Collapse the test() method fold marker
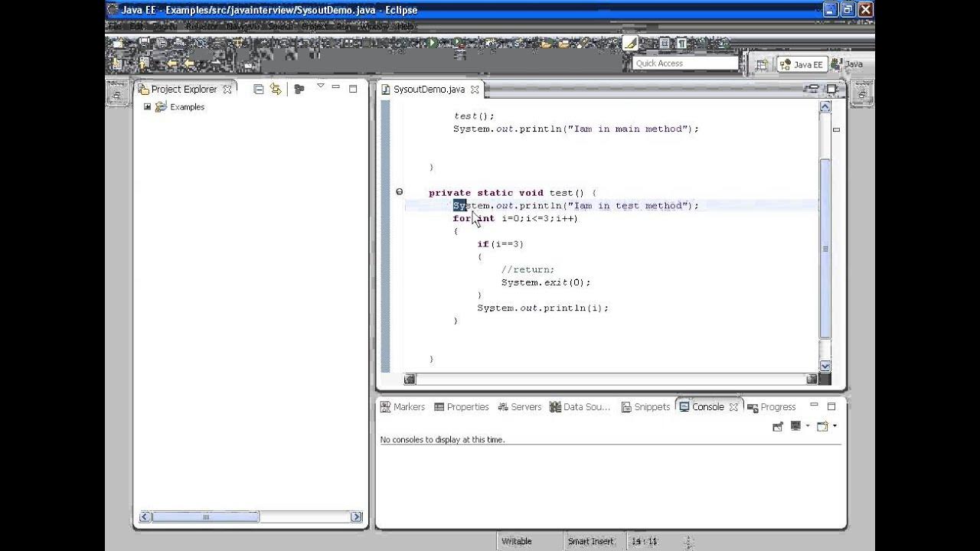 tap(399, 192)
